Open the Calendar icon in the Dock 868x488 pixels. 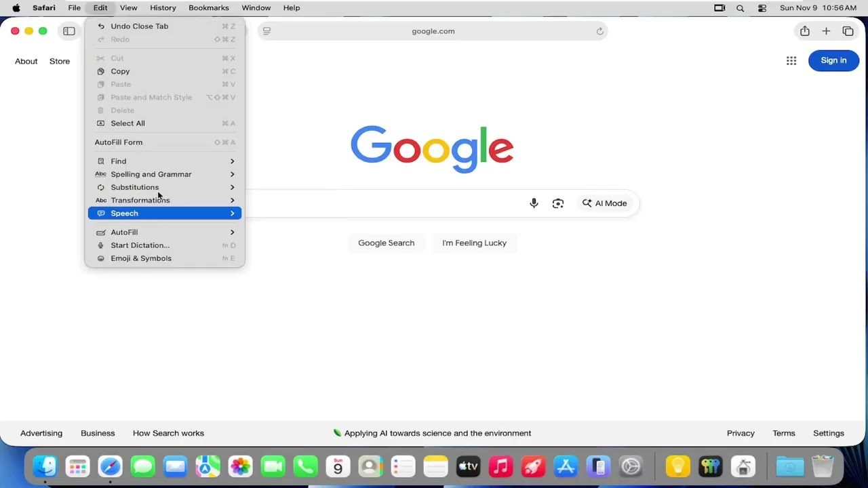[x=338, y=466]
